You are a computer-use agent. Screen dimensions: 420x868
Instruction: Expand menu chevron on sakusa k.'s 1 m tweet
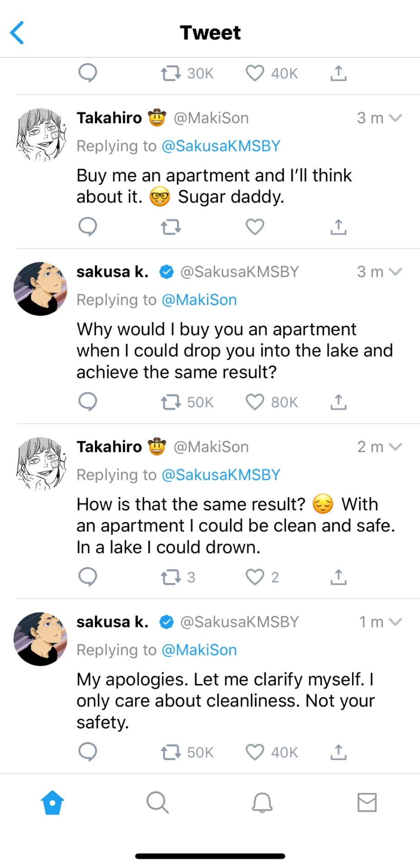pyautogui.click(x=395, y=622)
